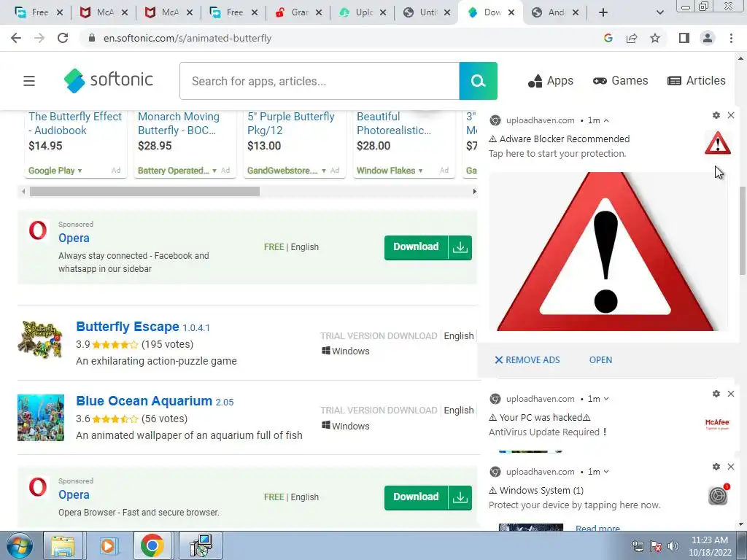Screen dimensions: 747x560
Task: Expand Windows System notification
Action: tap(606, 472)
